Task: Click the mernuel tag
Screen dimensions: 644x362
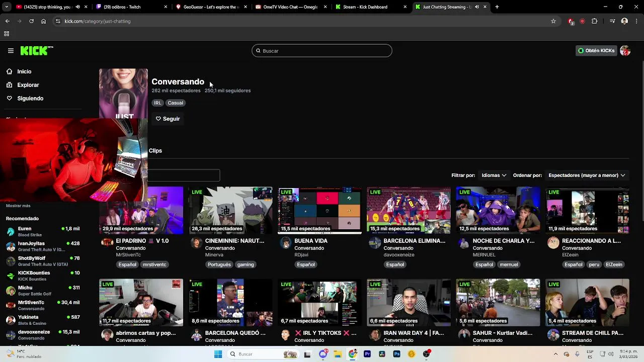Action: click(x=509, y=264)
